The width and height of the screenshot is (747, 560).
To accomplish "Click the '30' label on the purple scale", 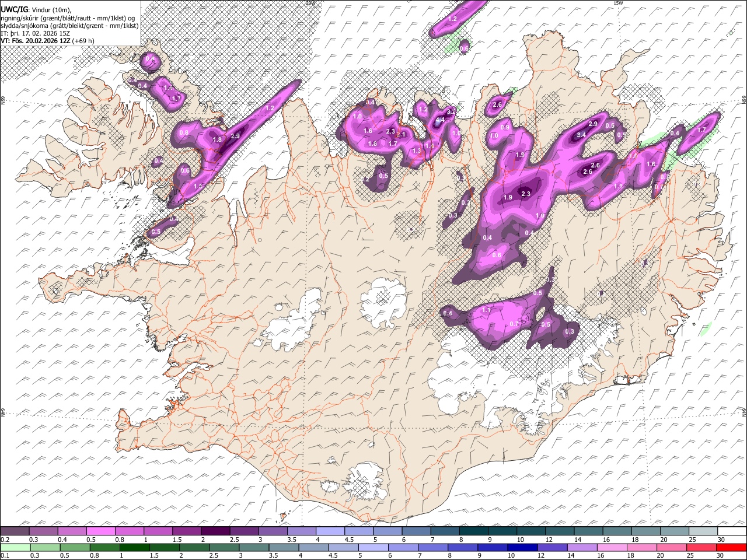I will tap(721, 540).
